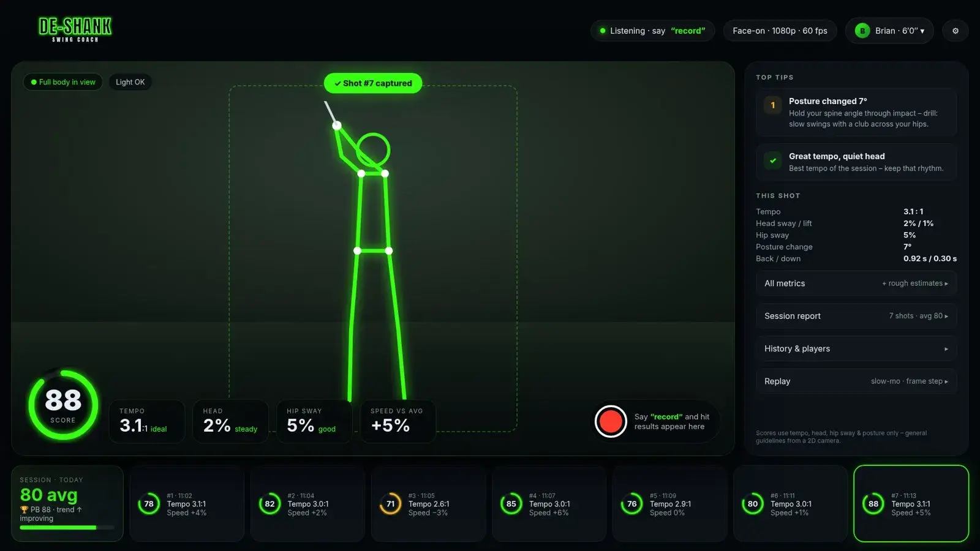Click the Hip Sway 5% good tile
This screenshot has height=551, width=980.
coord(314,421)
